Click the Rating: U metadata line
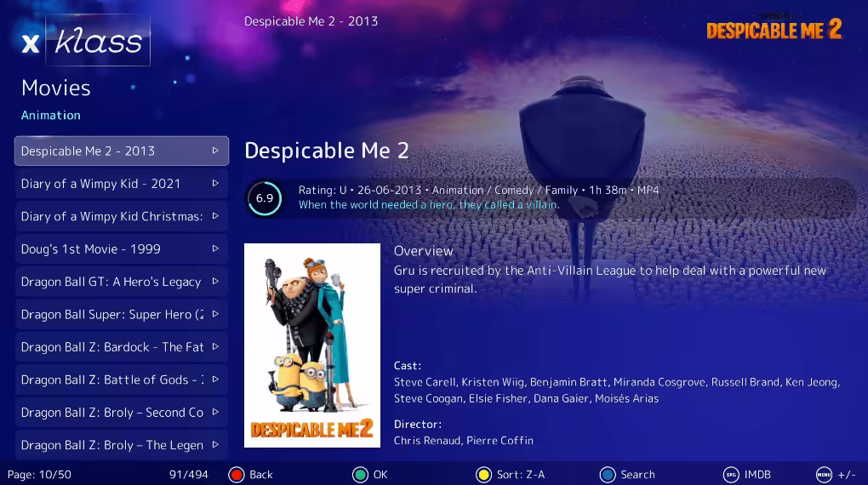 (478, 190)
